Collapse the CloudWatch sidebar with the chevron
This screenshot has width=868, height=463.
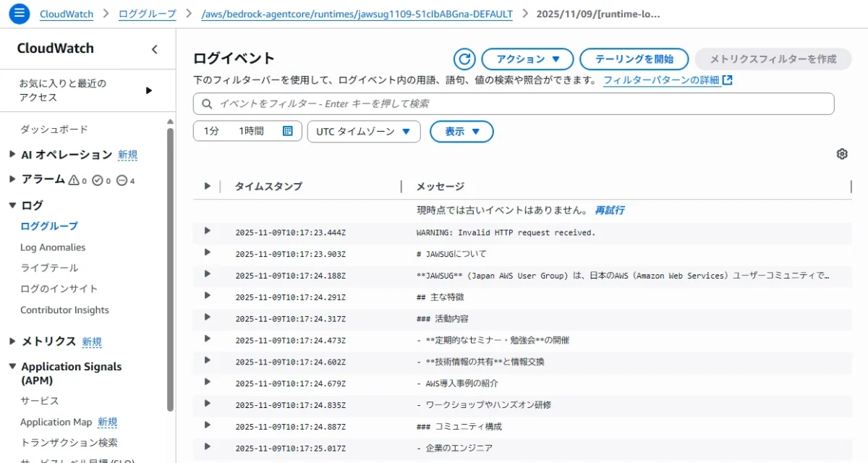(x=154, y=49)
